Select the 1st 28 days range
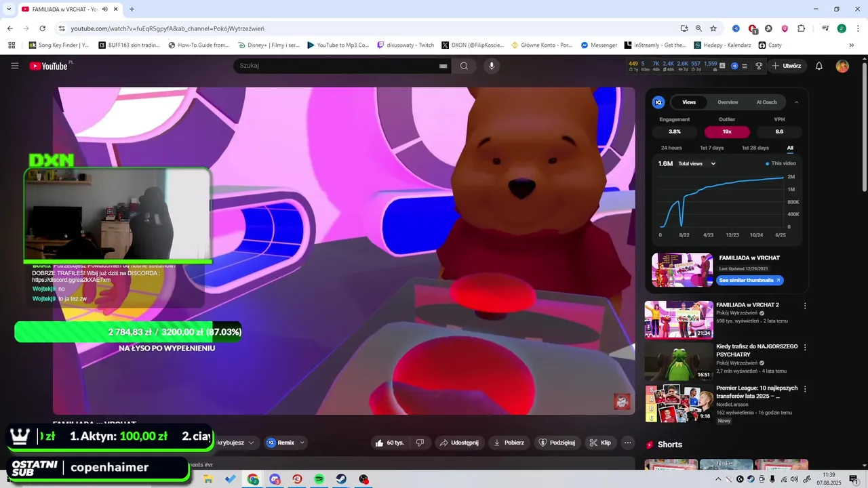Screen dimensions: 868x488 coord(755,148)
